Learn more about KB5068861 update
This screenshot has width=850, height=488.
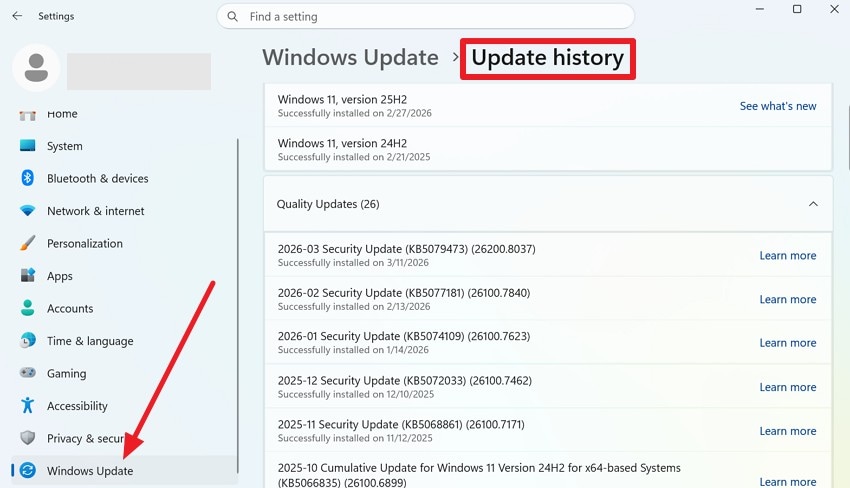coord(788,431)
